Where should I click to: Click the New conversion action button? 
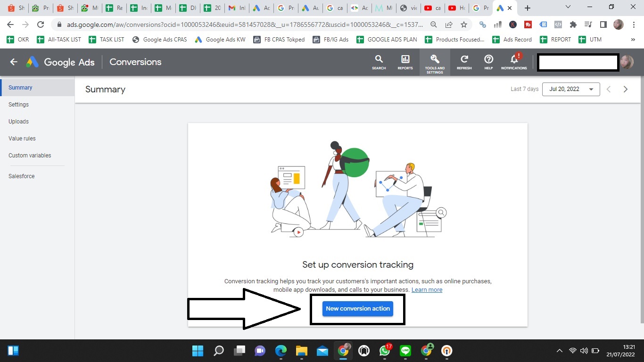pos(357,308)
